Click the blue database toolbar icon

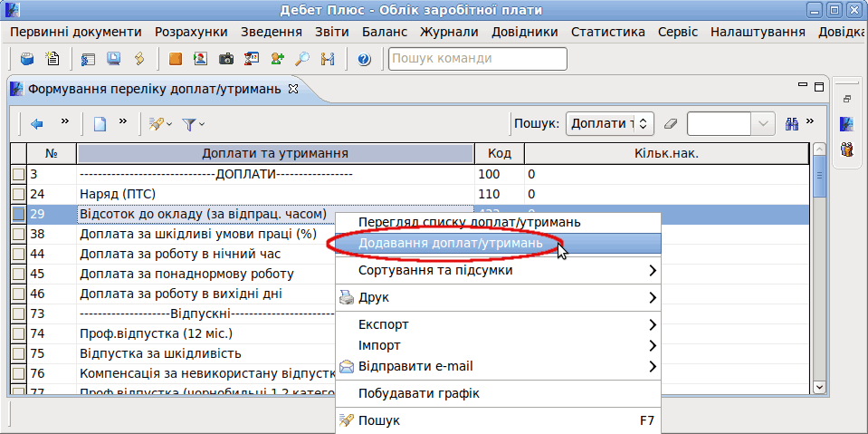27,59
